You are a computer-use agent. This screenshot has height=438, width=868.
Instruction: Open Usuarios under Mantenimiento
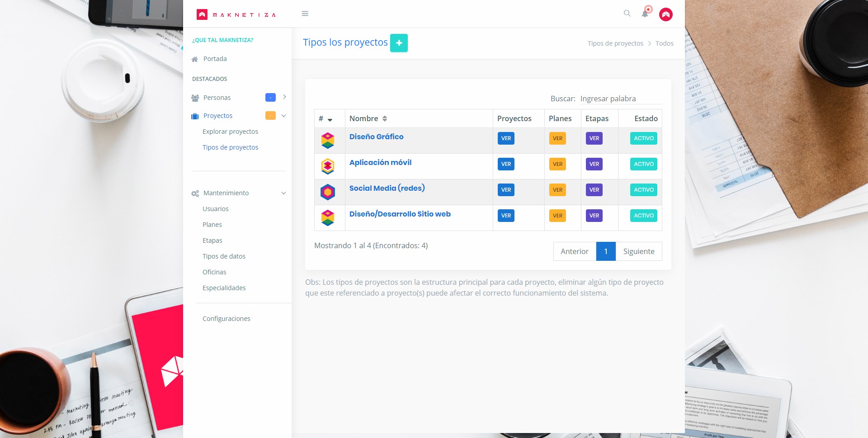[x=216, y=209]
